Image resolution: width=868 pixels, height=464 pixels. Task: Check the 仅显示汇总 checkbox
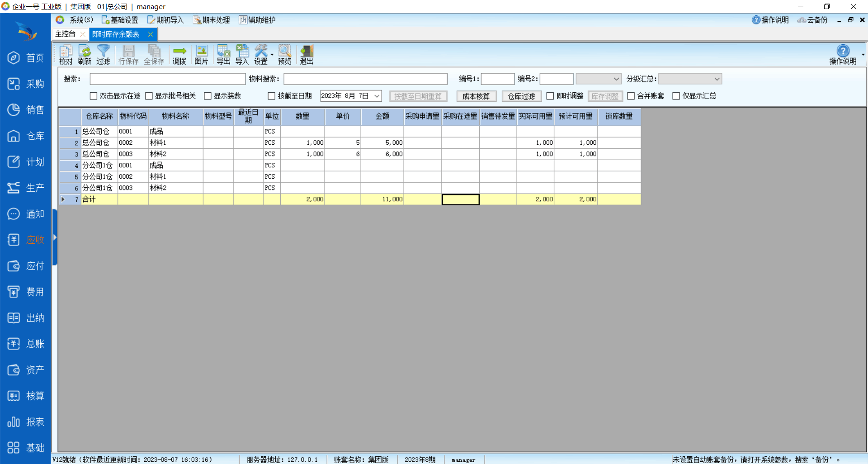(x=676, y=96)
